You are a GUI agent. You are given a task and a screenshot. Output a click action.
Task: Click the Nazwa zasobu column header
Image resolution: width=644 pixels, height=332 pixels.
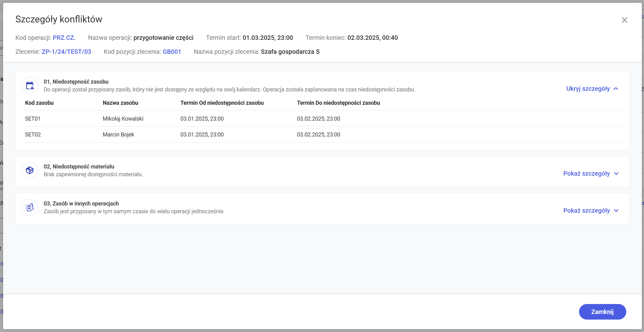click(x=120, y=103)
